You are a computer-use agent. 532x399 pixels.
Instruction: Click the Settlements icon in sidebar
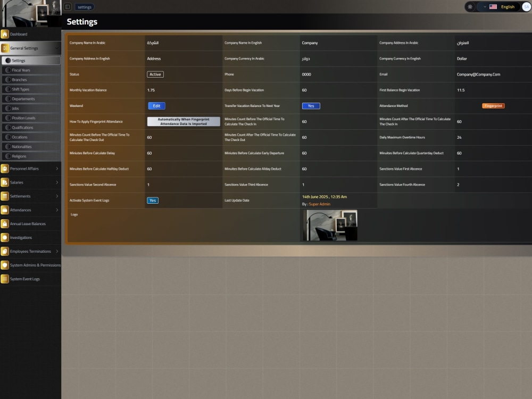(5, 196)
